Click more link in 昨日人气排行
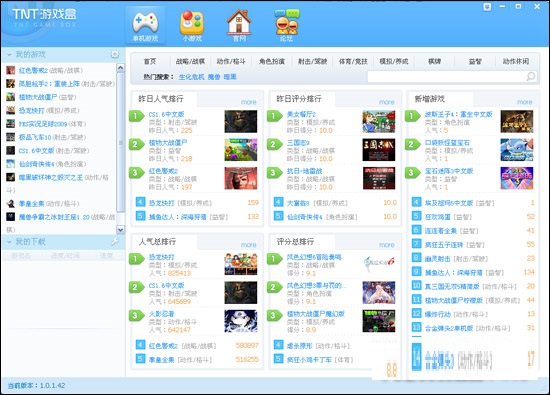The height and width of the screenshot is (395, 550). (249, 102)
